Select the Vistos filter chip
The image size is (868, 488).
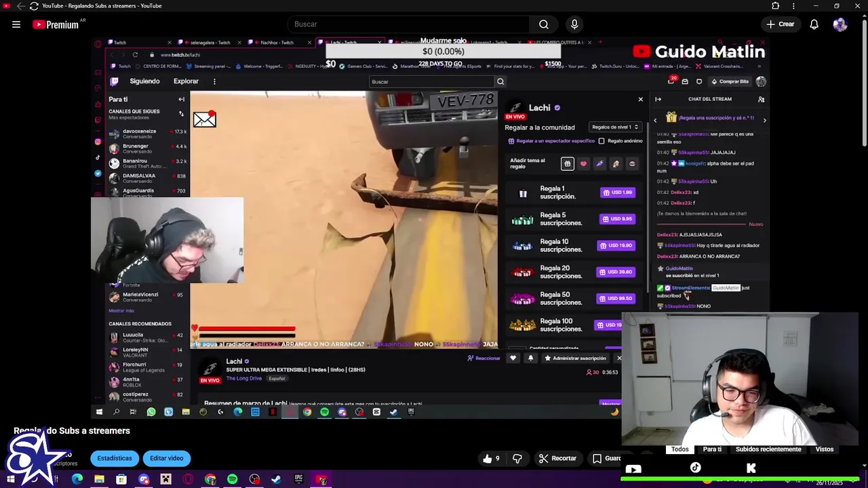(x=825, y=449)
